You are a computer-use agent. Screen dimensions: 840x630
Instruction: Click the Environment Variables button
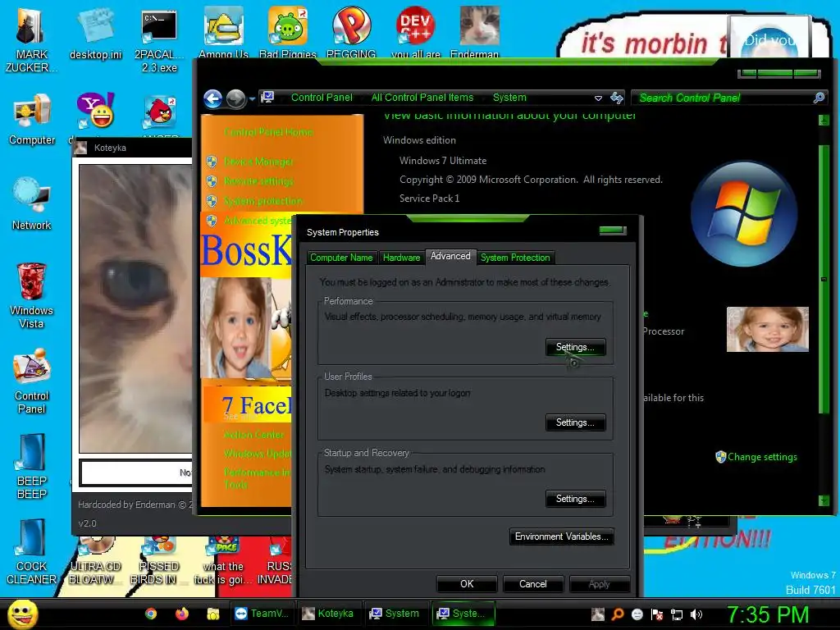[x=561, y=536]
